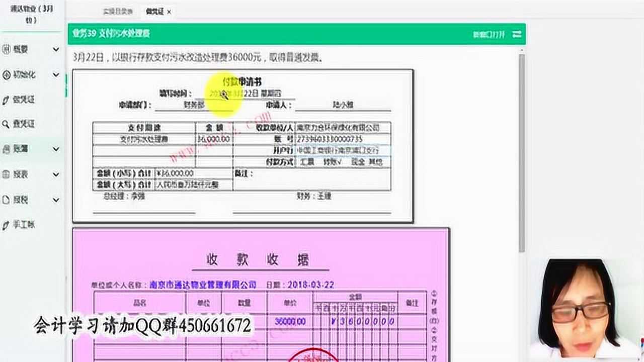Click the 新窗口打开 link

pyautogui.click(x=489, y=34)
